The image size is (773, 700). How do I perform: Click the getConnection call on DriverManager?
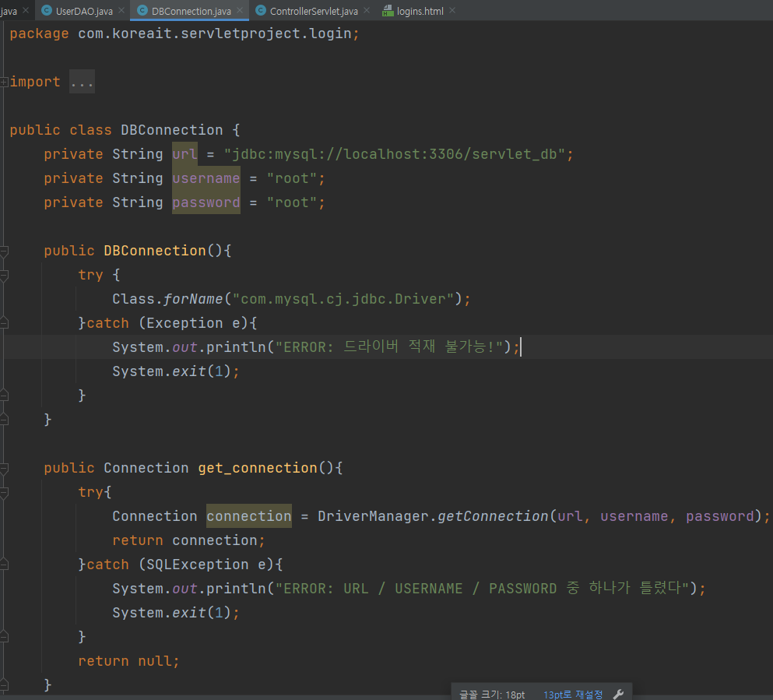pyautogui.click(x=493, y=516)
